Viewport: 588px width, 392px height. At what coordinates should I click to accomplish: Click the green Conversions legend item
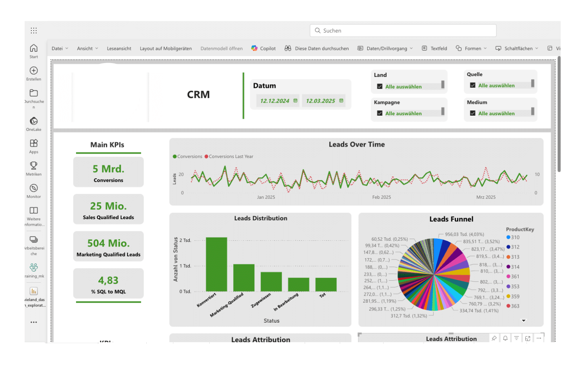[x=187, y=156]
